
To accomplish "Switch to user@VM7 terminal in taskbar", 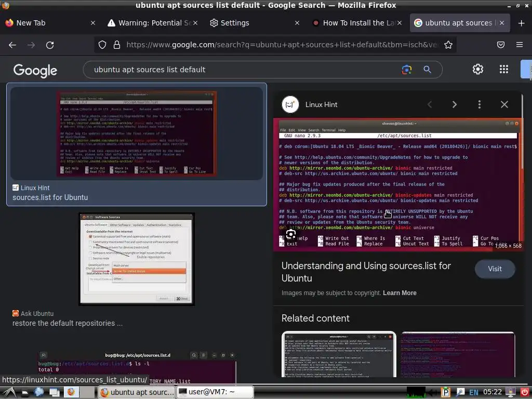I will pyautogui.click(x=215, y=392).
